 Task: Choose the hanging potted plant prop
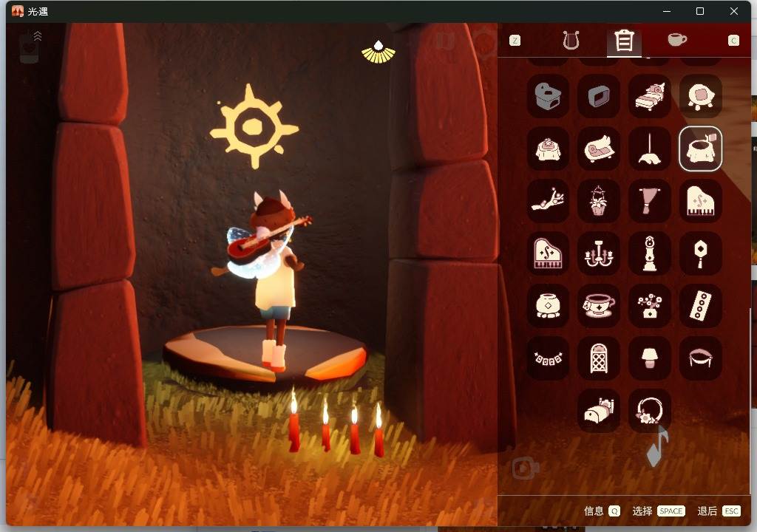(599, 201)
